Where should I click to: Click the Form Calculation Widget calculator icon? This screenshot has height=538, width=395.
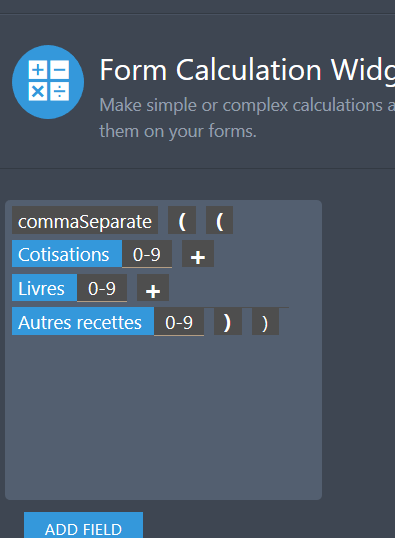(x=48, y=82)
